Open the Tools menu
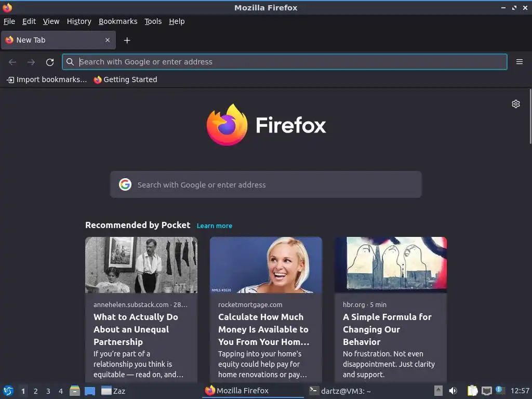The width and height of the screenshot is (532, 399). [153, 21]
